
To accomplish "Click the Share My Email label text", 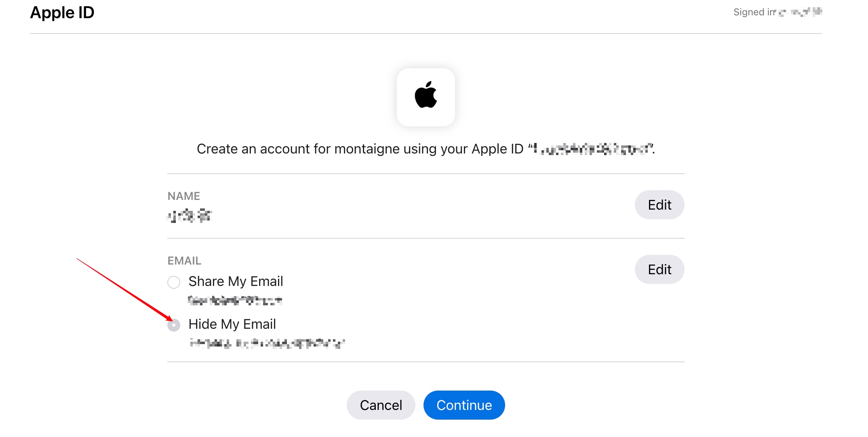I will click(236, 281).
